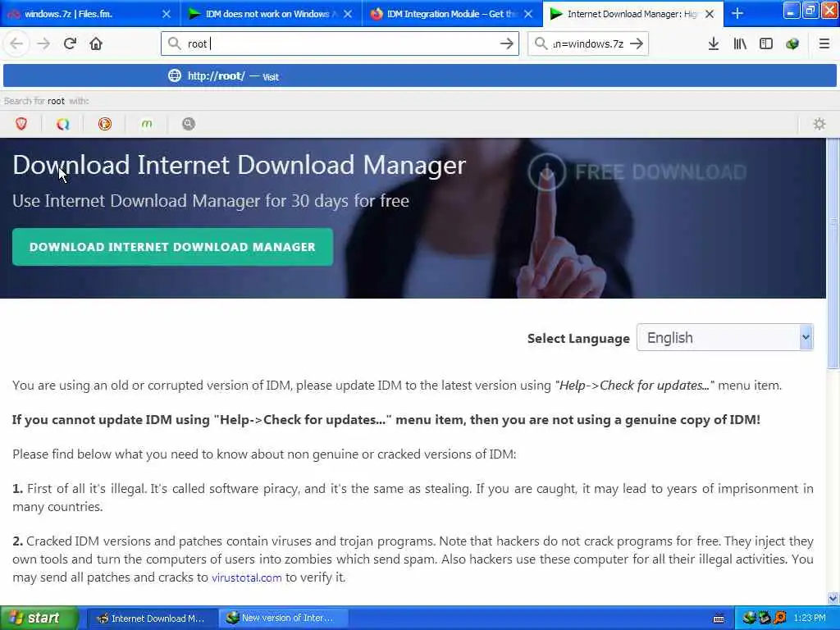Search with the Brave engine icon
This screenshot has height=630, width=840.
pos(21,124)
